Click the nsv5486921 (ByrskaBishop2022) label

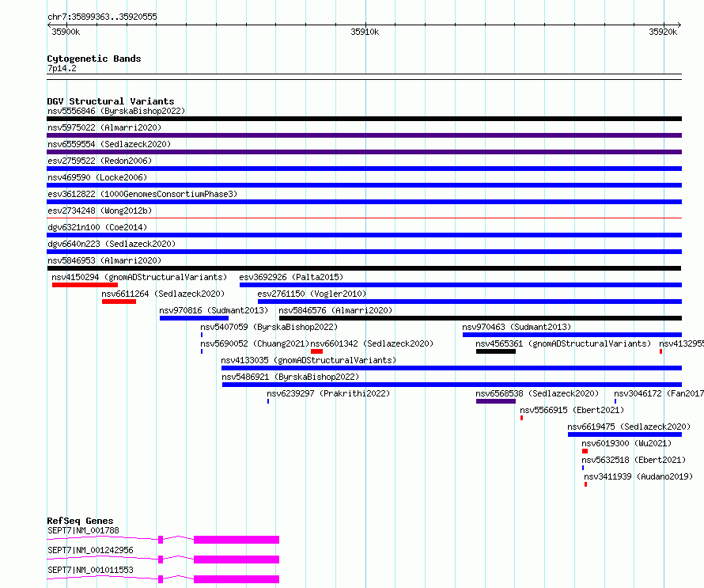pos(290,377)
